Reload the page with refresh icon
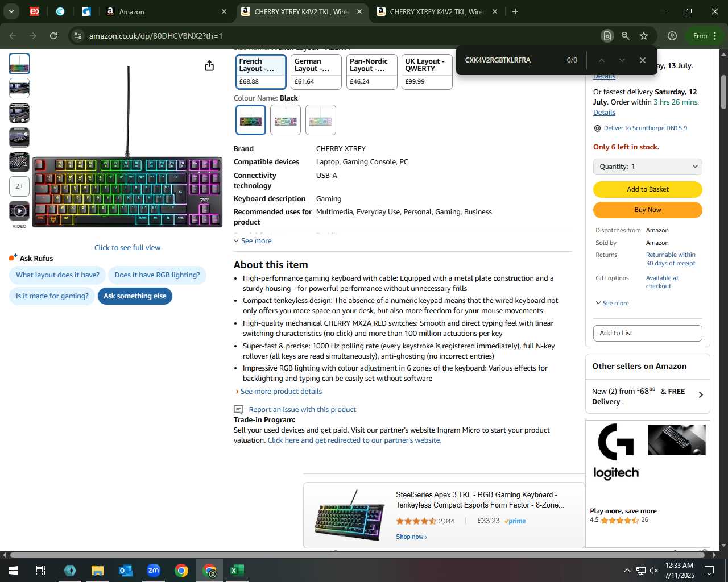The width and height of the screenshot is (728, 582). 53,36
